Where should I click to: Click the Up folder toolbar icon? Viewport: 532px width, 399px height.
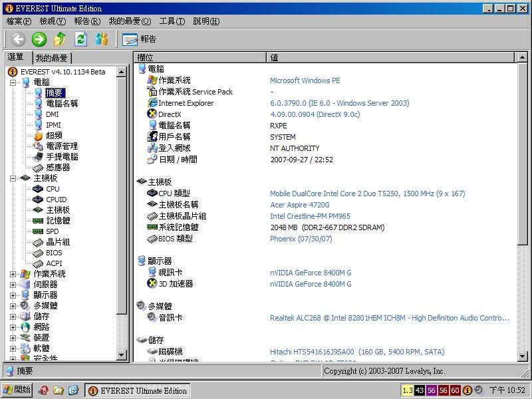tap(60, 39)
